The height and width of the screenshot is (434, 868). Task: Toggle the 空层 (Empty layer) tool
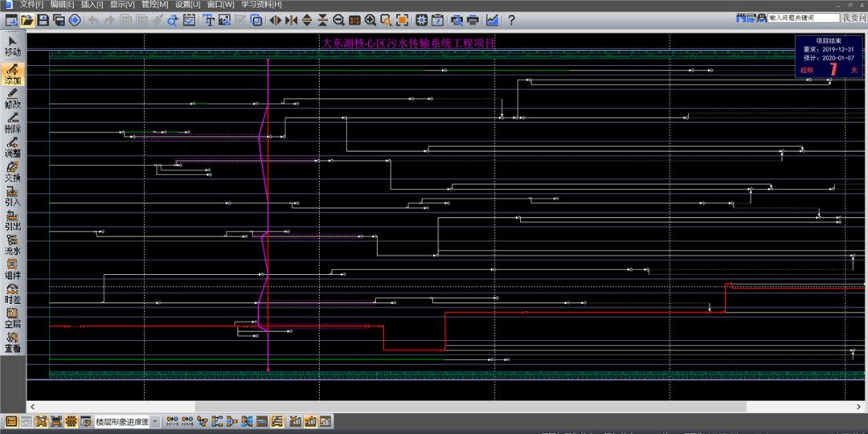[x=13, y=317]
